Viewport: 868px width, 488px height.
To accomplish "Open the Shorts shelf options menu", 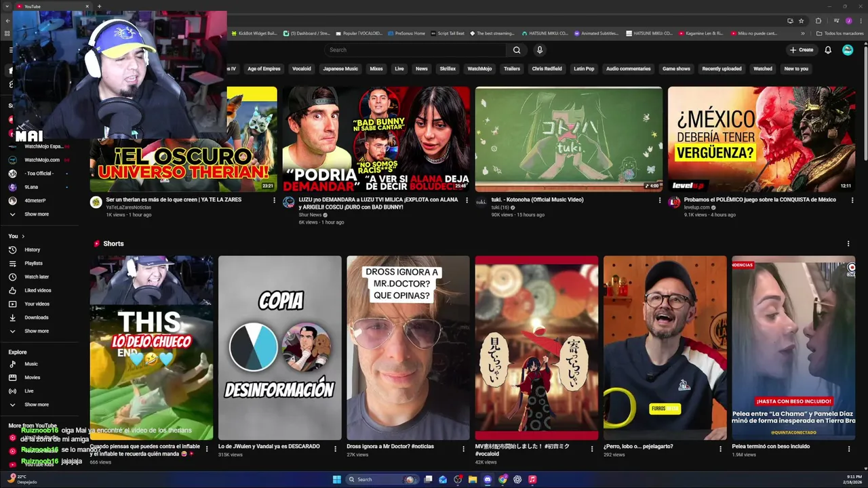I will 848,243.
